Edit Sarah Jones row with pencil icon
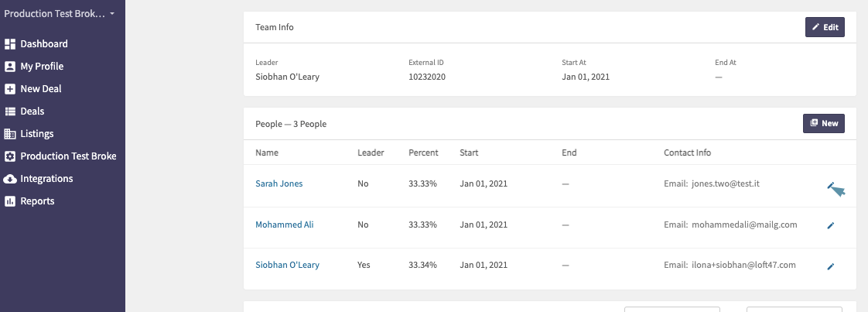 (830, 185)
